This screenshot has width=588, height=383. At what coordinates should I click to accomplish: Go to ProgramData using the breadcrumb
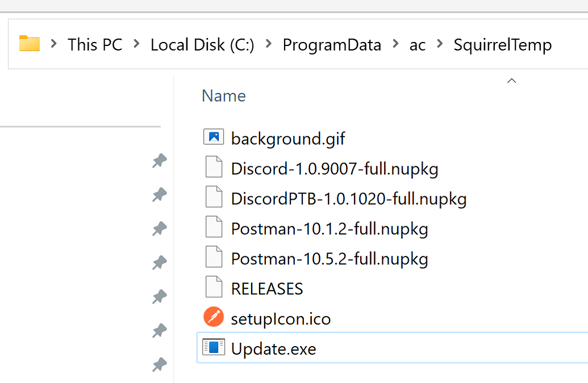tap(332, 44)
